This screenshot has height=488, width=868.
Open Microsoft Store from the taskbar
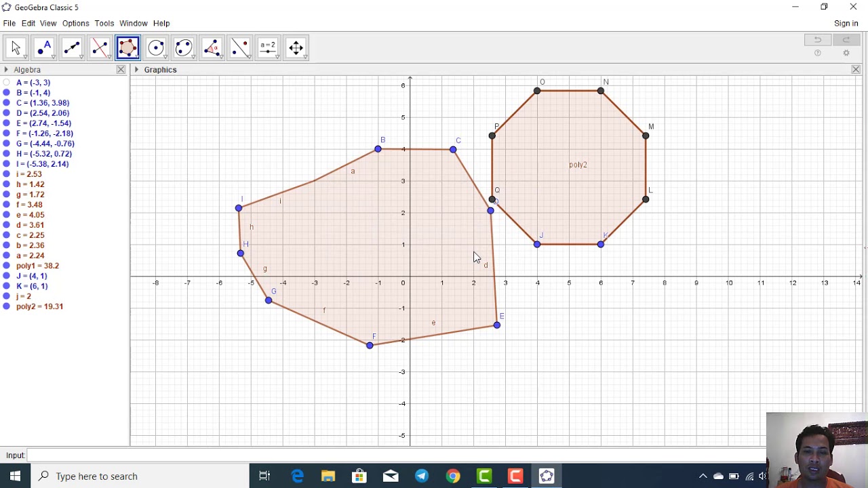point(359,476)
